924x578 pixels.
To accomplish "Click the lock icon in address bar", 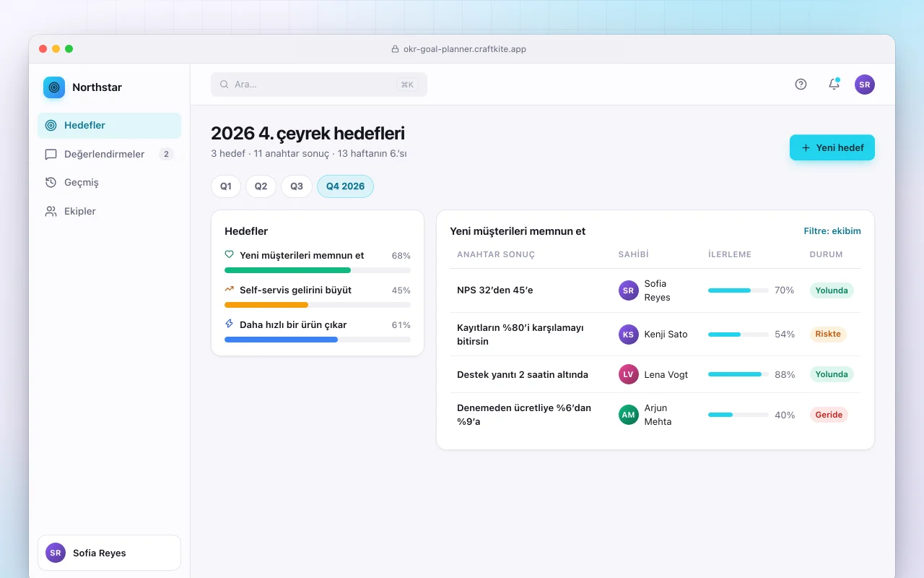I will pos(395,49).
